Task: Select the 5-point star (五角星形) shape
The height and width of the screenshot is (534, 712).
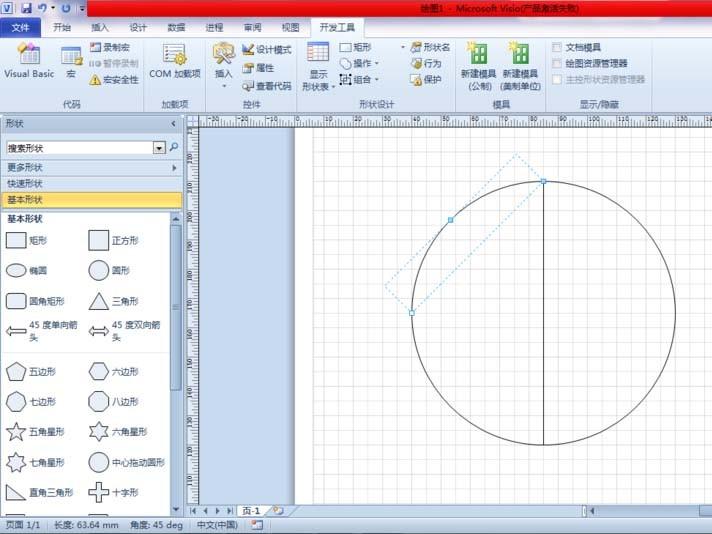Action: click(x=35, y=431)
